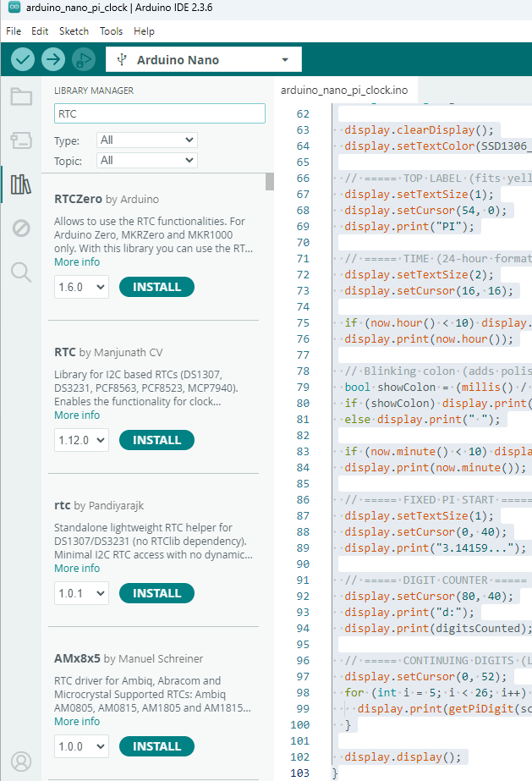
Task: Click the Library Manager list scrollbar thumb
Action: click(270, 181)
